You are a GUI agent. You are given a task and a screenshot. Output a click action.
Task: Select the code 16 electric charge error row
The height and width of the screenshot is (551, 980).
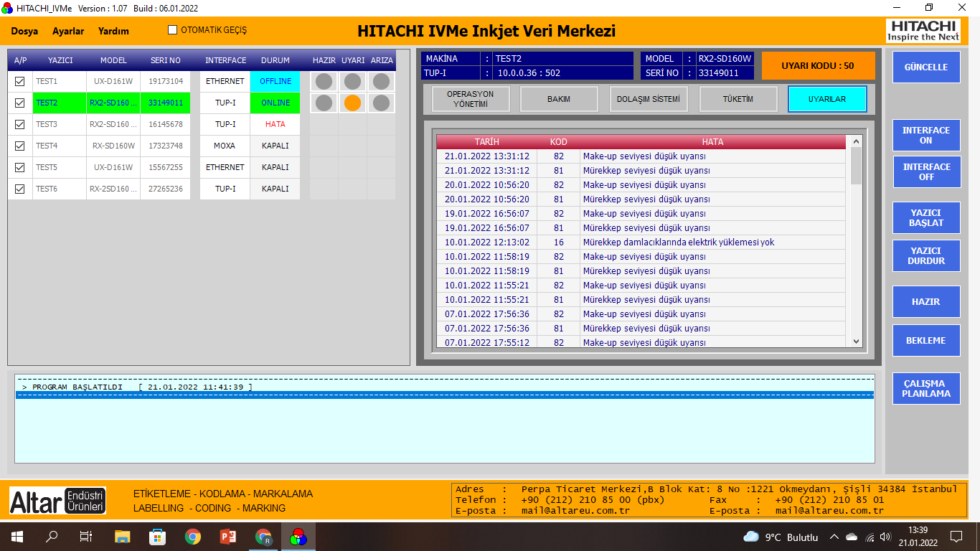click(x=642, y=242)
